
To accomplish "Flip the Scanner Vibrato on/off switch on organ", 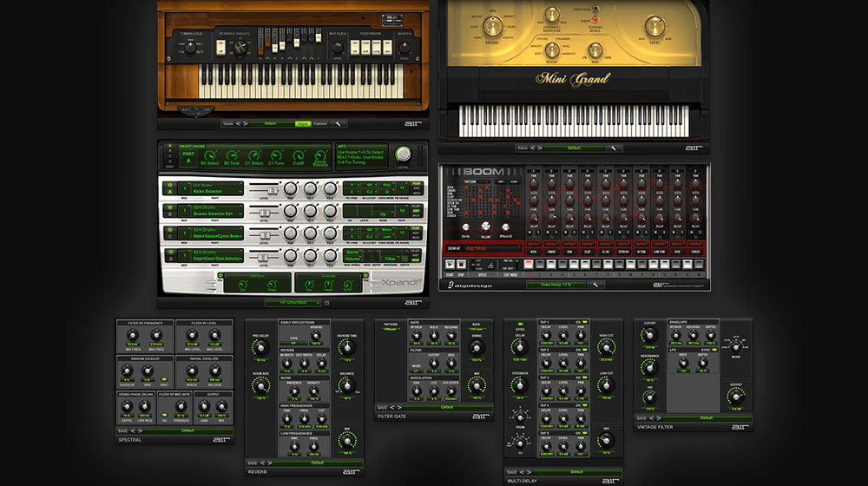I will coord(220,47).
